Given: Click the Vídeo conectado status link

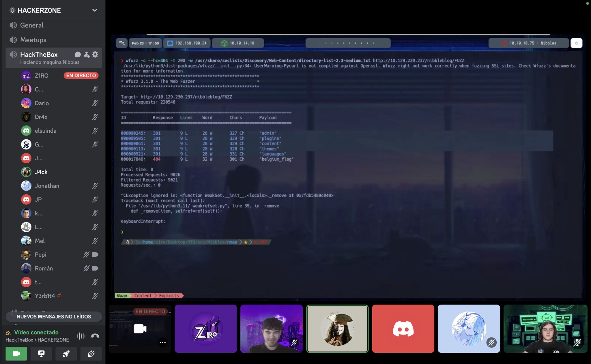Looking at the screenshot, I should coord(36,332).
